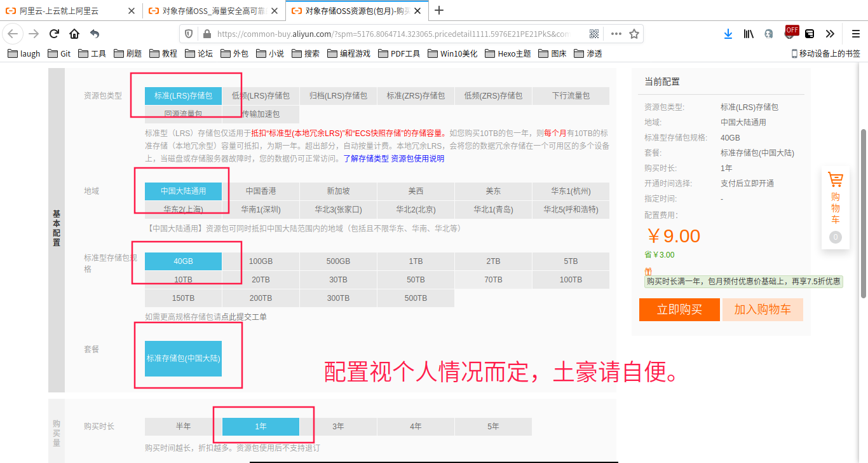Select 低频(LRS)存储包 resource type
Image resolution: width=868 pixels, height=463 pixels.
[x=261, y=95]
